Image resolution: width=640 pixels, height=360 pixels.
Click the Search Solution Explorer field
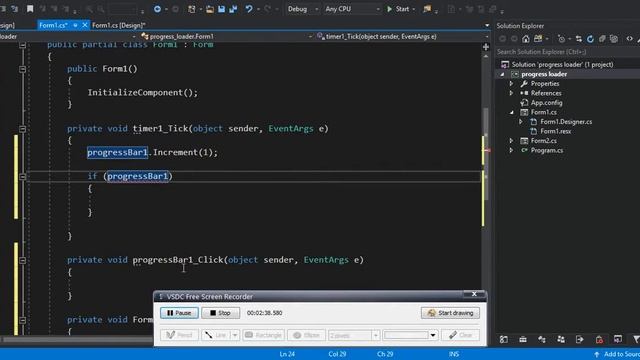click(567, 52)
